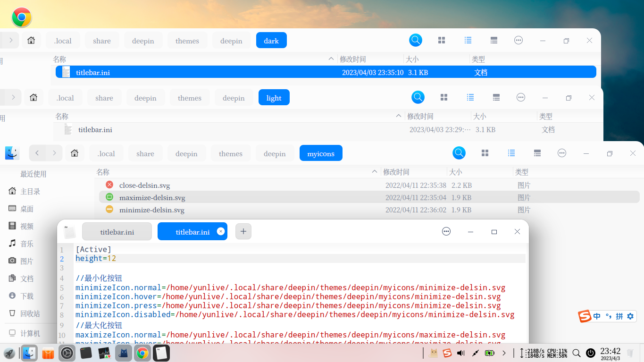Viewport: 644px width, 362px height.
Task: Click the search icon in the myicons window
Action: point(459,153)
